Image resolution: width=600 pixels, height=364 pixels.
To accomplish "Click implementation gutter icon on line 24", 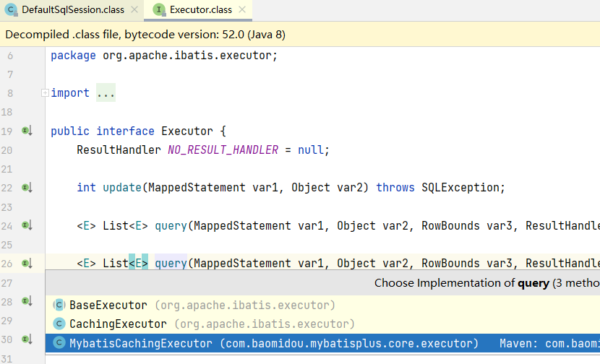I will coord(27,226).
